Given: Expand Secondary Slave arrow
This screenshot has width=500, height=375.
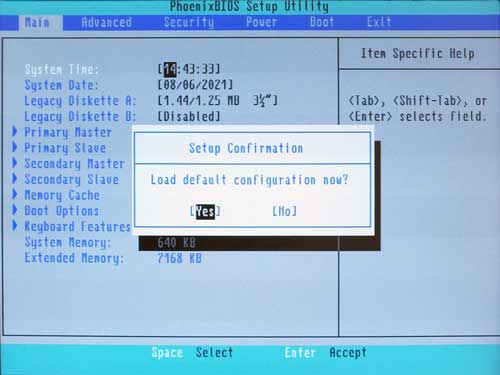Looking at the screenshot, I should tap(15, 179).
